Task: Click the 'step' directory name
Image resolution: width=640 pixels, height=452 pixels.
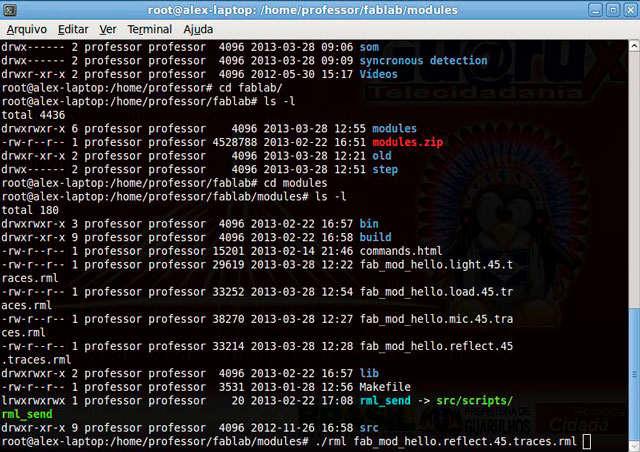Action: click(x=385, y=169)
